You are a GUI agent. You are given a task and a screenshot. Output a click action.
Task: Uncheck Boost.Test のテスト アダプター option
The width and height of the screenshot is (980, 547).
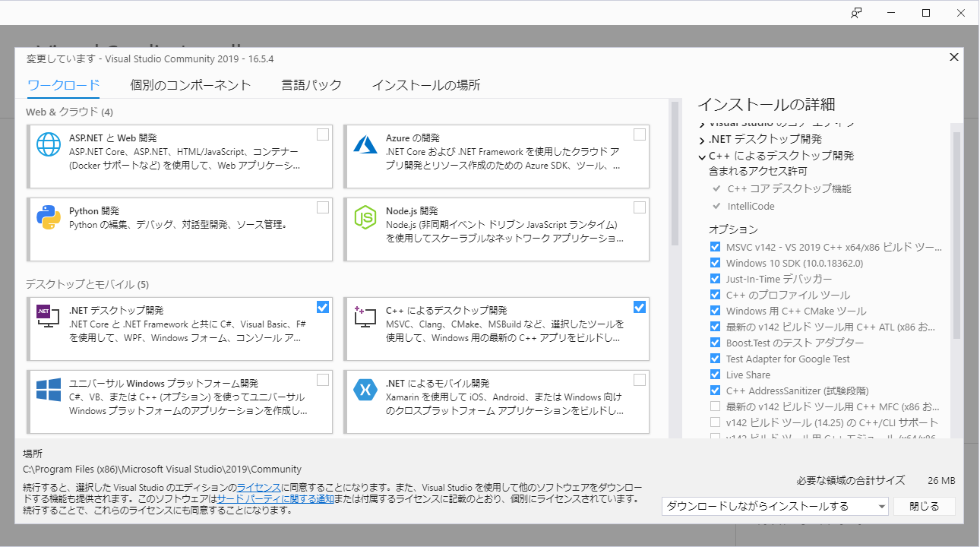click(715, 343)
